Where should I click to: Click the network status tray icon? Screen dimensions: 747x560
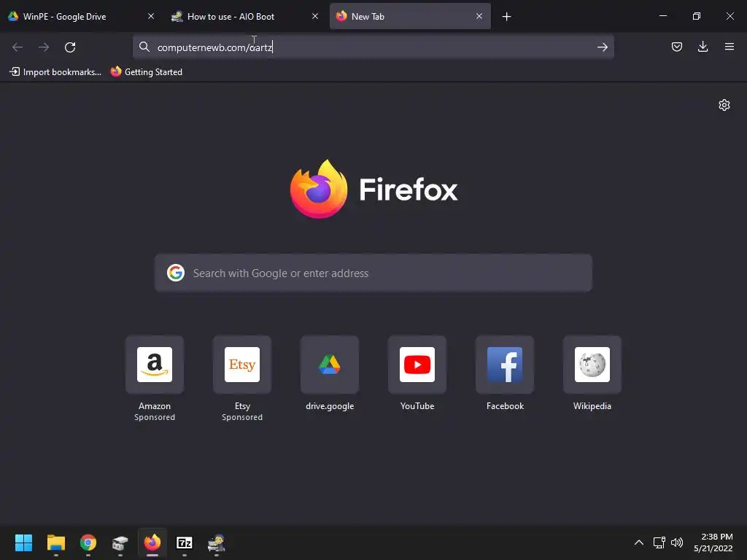point(659,542)
